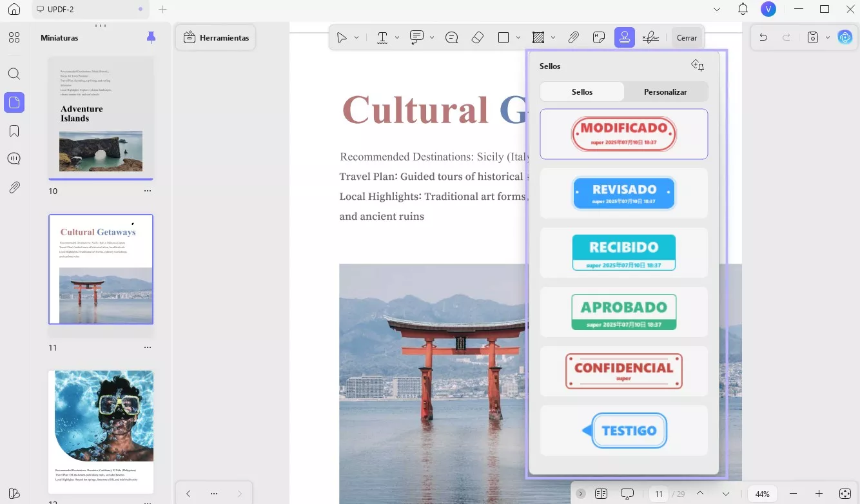
Task: Choose the select cursor tool
Action: (x=342, y=38)
